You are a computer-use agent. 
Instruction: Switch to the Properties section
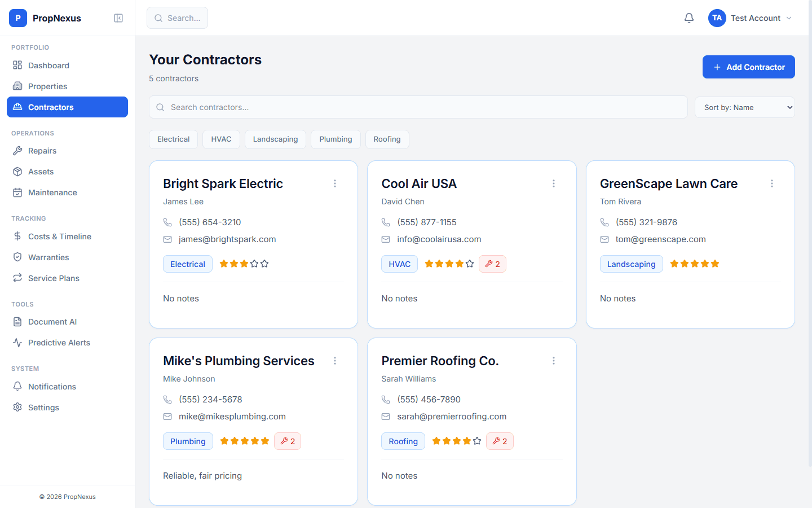click(x=47, y=86)
